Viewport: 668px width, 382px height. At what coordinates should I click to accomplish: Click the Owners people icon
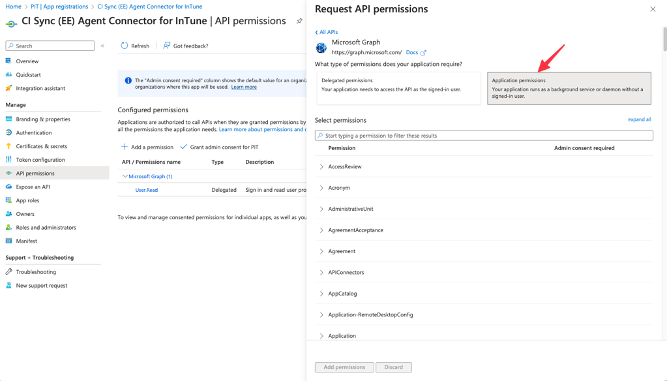tap(9, 214)
